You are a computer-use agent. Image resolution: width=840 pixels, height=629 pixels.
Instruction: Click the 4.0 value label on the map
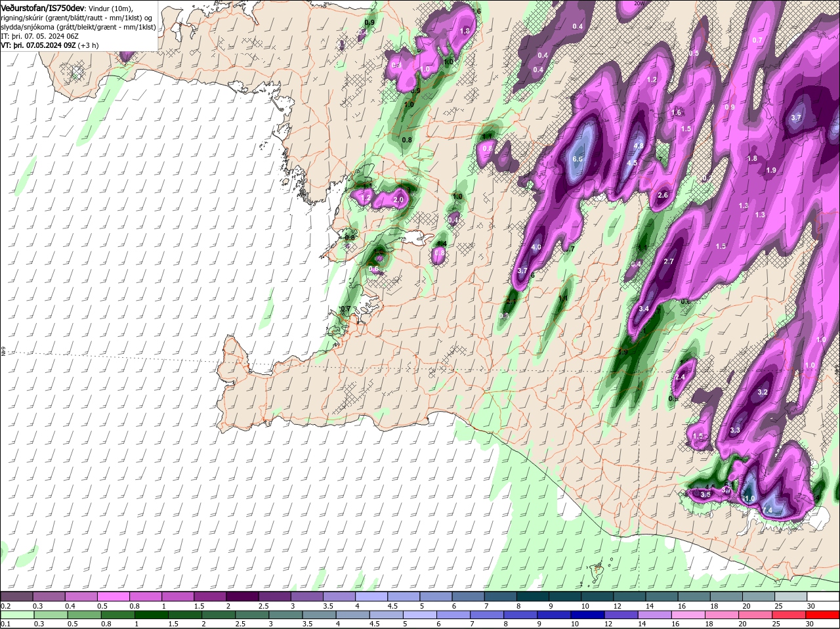click(x=536, y=248)
